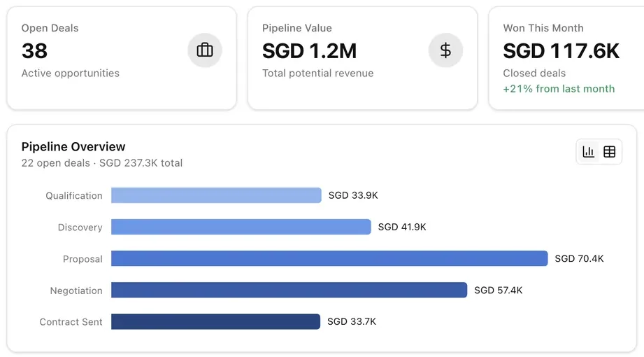Click 'Total potential revenue' subtitle
644x357 pixels.
pos(318,73)
